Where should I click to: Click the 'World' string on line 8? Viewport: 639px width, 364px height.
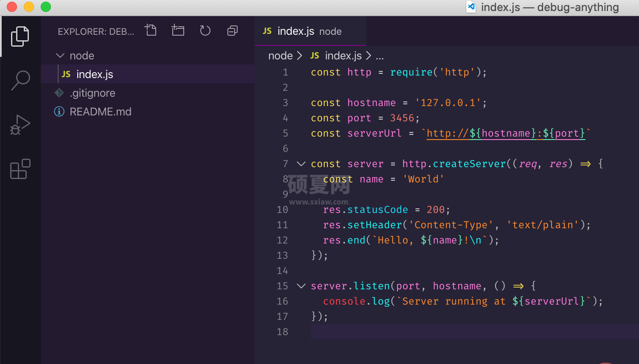tap(423, 179)
